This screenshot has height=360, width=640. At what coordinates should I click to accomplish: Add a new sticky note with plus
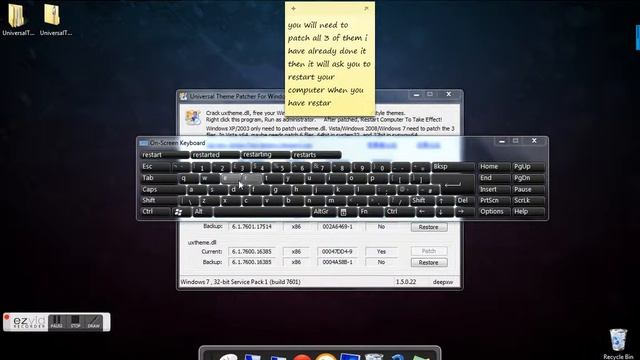point(293,8)
